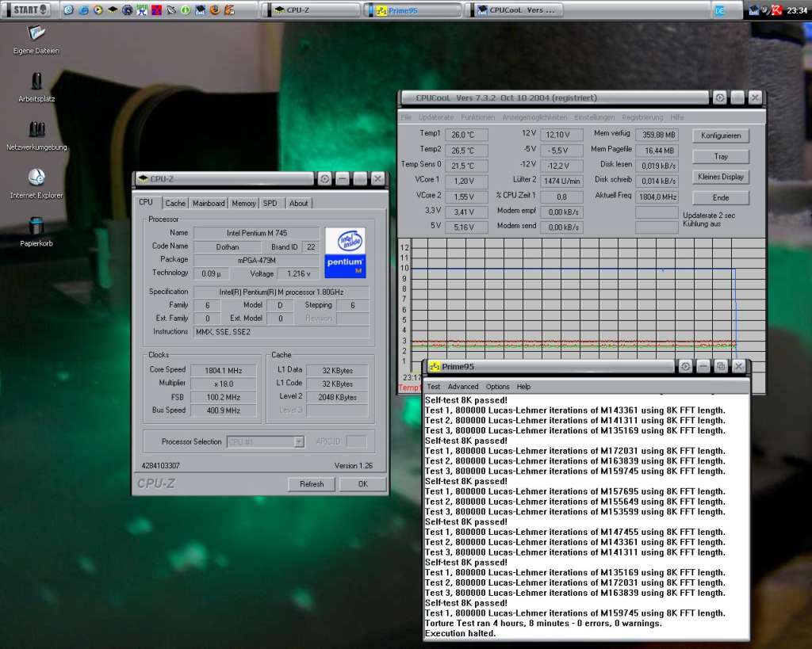Screen dimensions: 812x649
Task: Select the CPU tab in CPU-Z
Action: [x=147, y=202]
